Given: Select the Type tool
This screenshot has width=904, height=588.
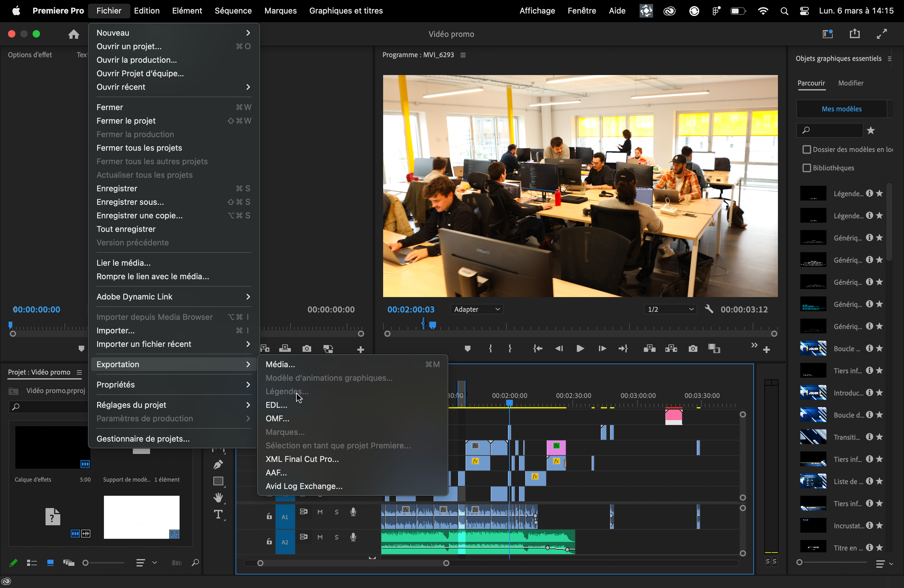Looking at the screenshot, I should (x=218, y=514).
